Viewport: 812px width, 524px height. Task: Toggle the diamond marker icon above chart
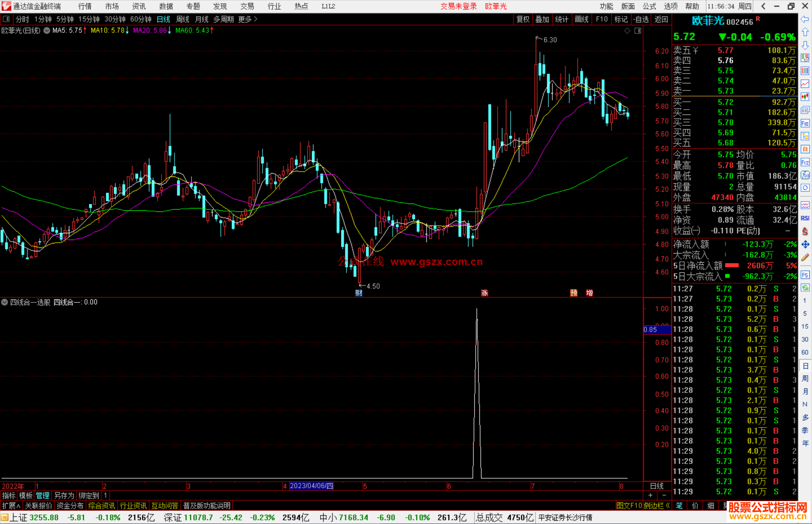pos(627,31)
